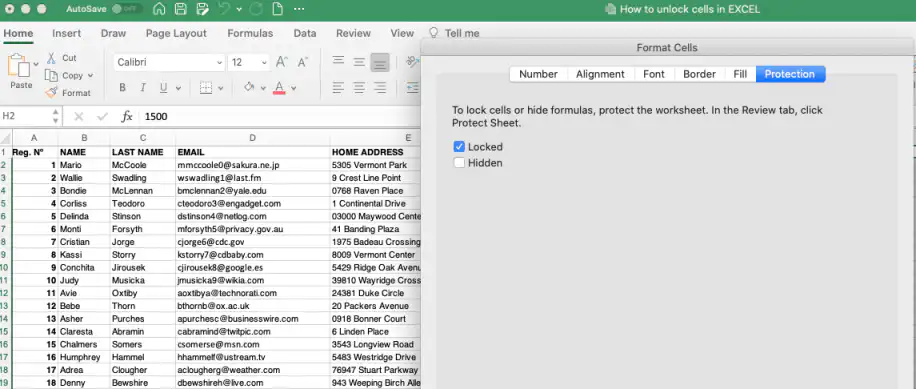Align text left
This screenshot has height=389, width=916.
pos(338,88)
